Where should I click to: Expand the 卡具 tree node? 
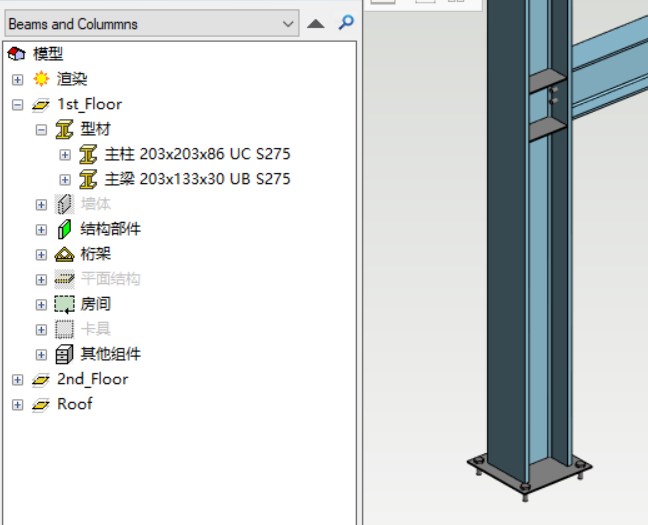41,330
